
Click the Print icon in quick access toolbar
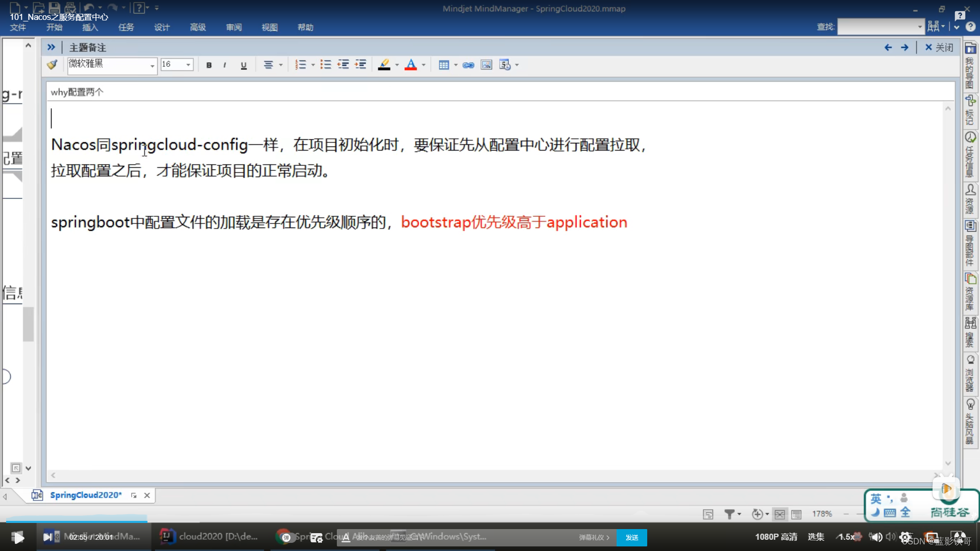click(70, 8)
